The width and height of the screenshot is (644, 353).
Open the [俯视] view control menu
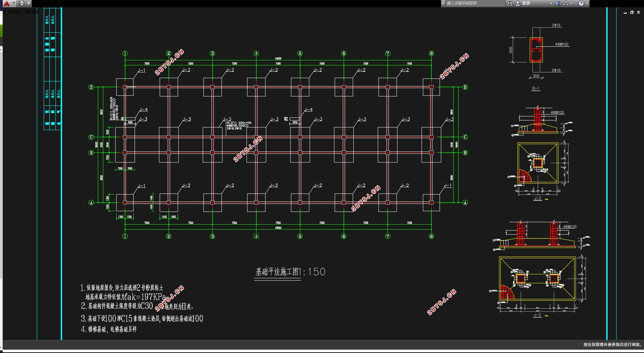14,12
